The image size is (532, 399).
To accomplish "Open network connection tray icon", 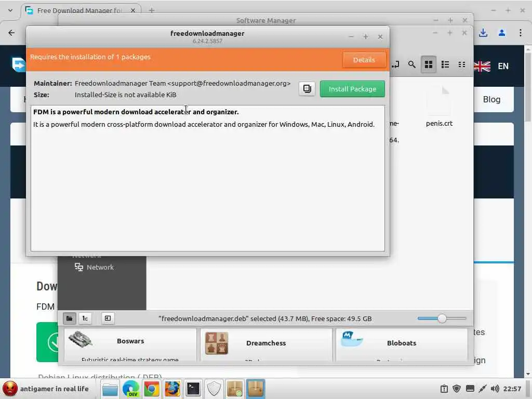I will click(x=483, y=389).
